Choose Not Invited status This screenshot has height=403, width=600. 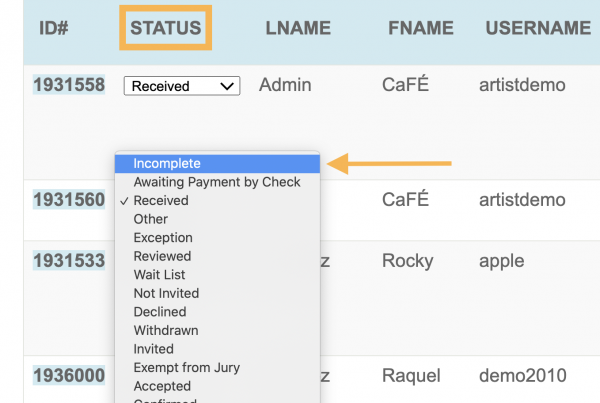pos(217,294)
